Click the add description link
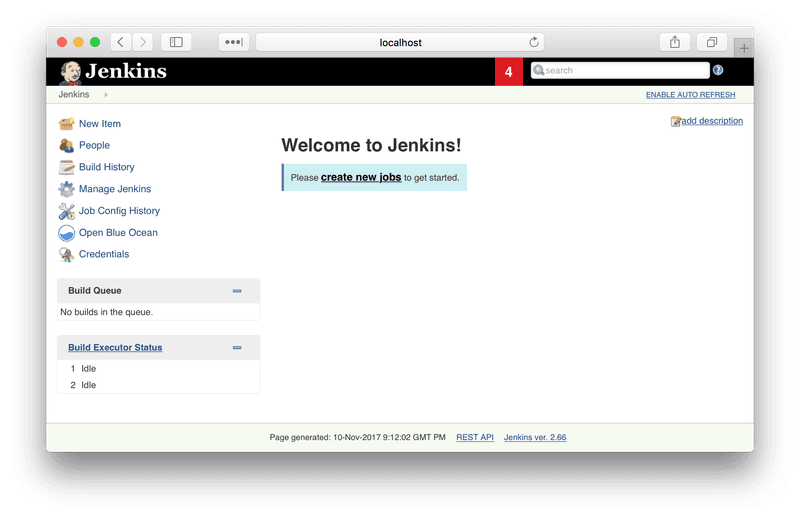The width and height of the screenshot is (800, 518). point(712,121)
